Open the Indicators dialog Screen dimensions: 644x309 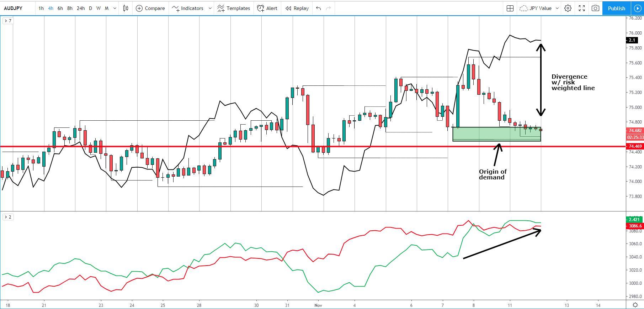[188, 8]
